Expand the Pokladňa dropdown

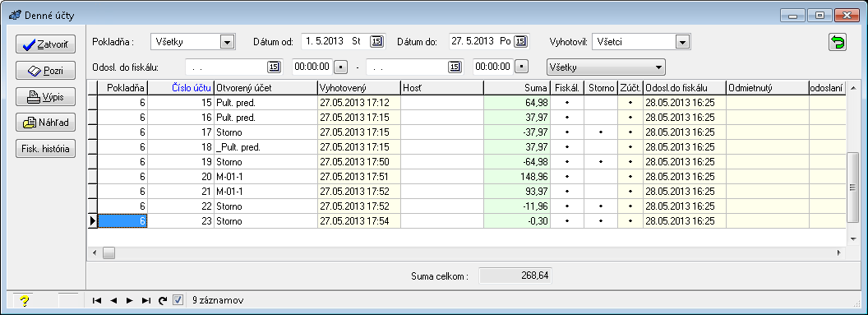click(226, 42)
